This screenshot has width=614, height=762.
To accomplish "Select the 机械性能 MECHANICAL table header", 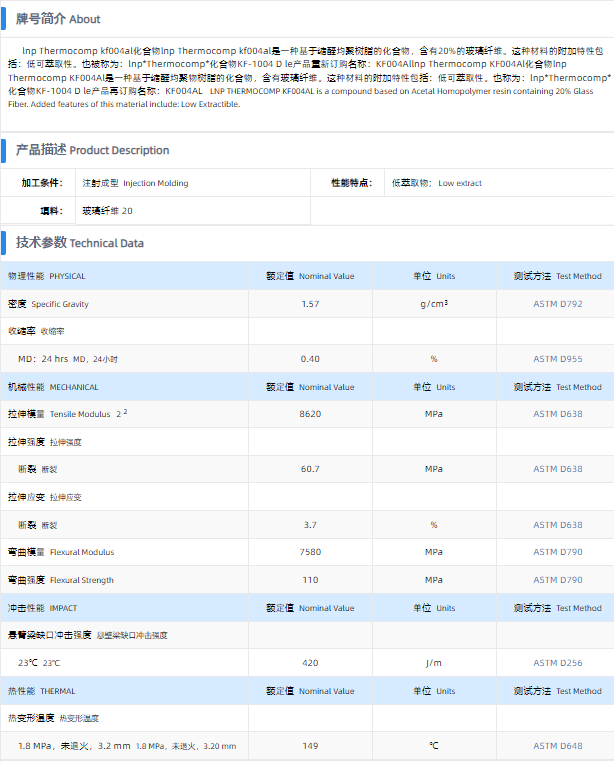I will pos(53,387).
